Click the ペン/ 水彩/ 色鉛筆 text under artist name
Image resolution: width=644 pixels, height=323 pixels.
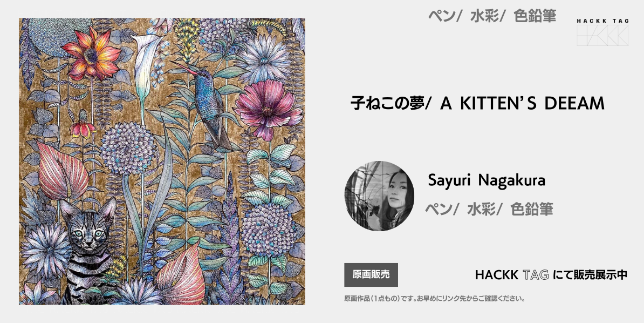[x=489, y=209]
